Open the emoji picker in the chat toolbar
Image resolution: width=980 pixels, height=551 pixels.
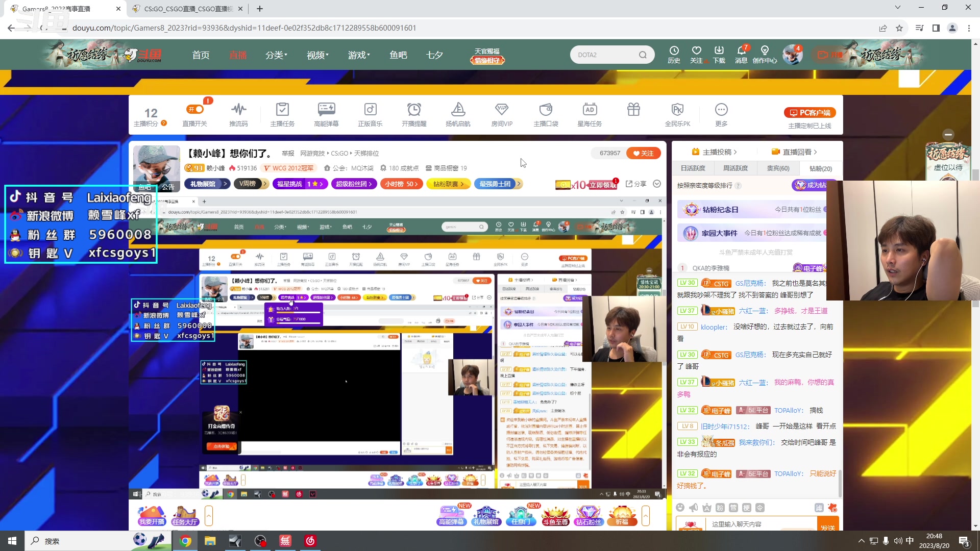(680, 507)
